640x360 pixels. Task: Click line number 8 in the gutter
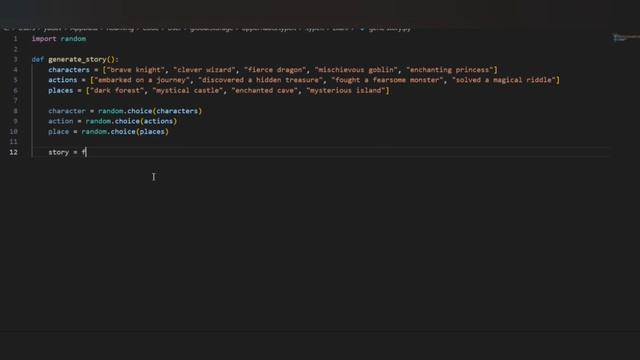pyautogui.click(x=16, y=111)
